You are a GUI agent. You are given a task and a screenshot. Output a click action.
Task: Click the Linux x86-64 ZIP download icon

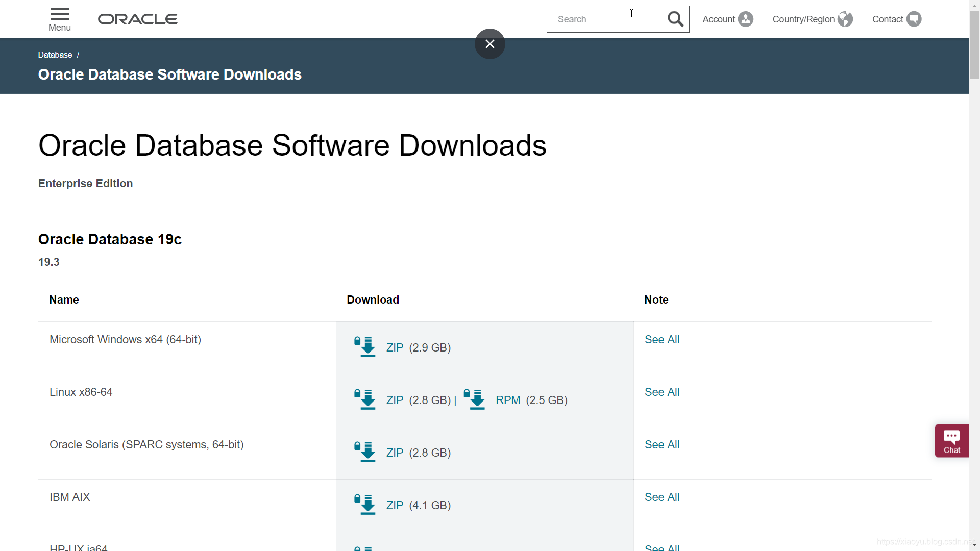[x=365, y=399]
